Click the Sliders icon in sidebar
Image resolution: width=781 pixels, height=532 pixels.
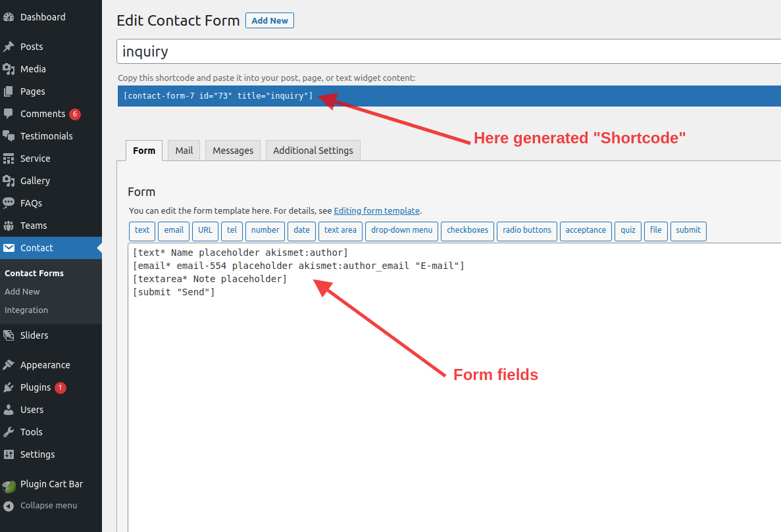[x=9, y=335]
